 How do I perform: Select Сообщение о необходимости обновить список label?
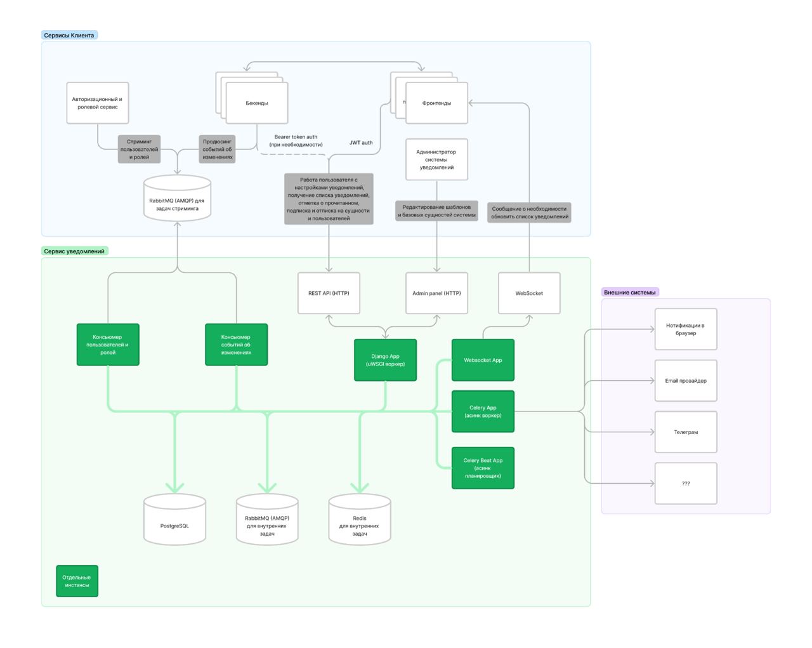tap(529, 213)
